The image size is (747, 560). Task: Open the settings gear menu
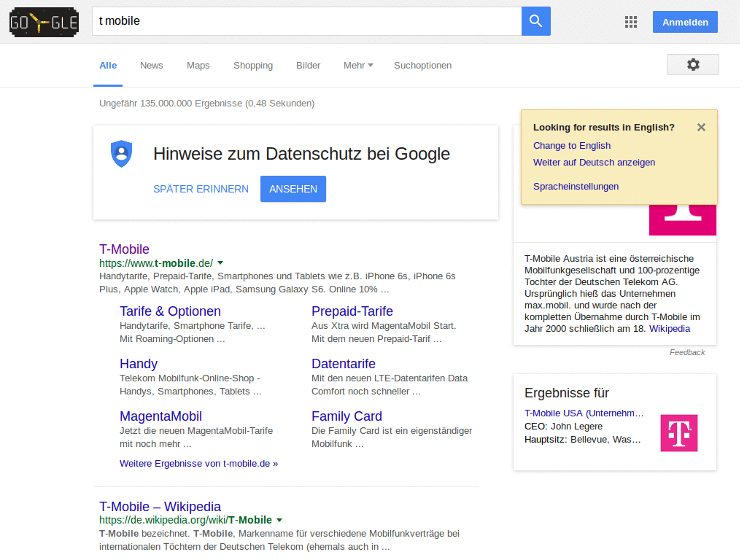(693, 65)
